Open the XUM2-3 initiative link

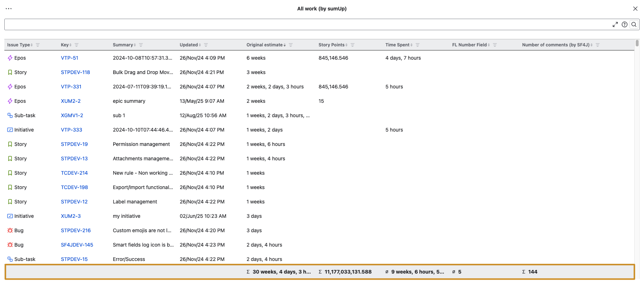coord(70,216)
